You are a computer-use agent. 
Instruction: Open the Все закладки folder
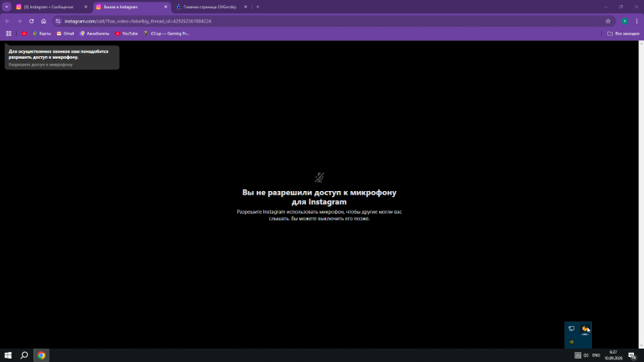(x=623, y=34)
